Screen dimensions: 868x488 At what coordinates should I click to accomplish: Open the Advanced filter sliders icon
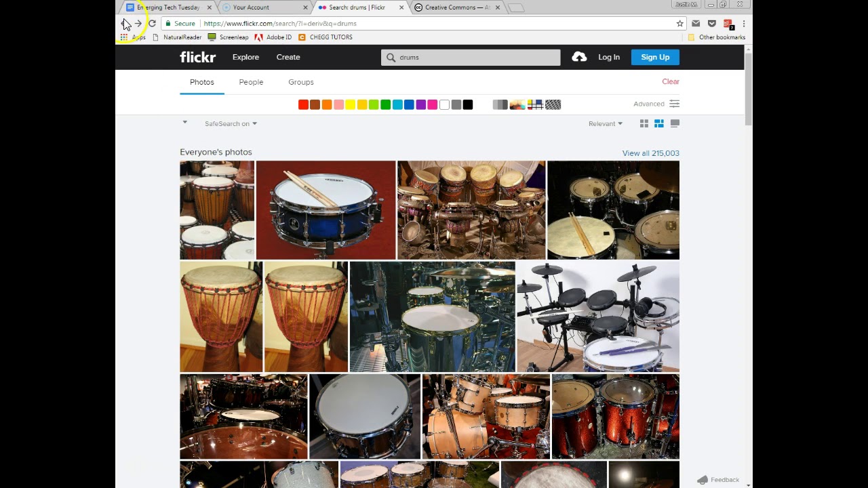click(x=674, y=104)
